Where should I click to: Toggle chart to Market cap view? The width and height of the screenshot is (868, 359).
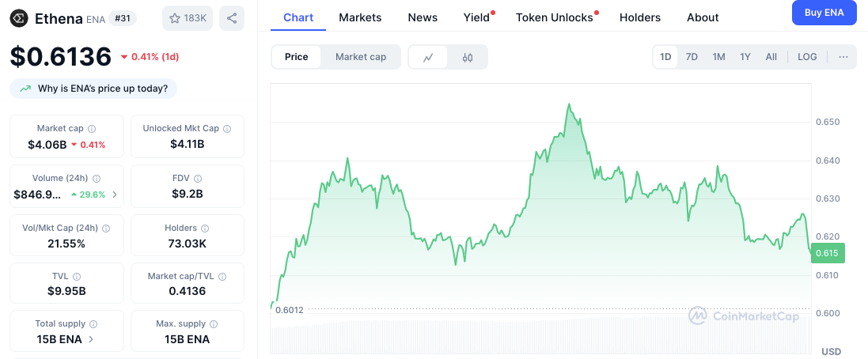[361, 57]
